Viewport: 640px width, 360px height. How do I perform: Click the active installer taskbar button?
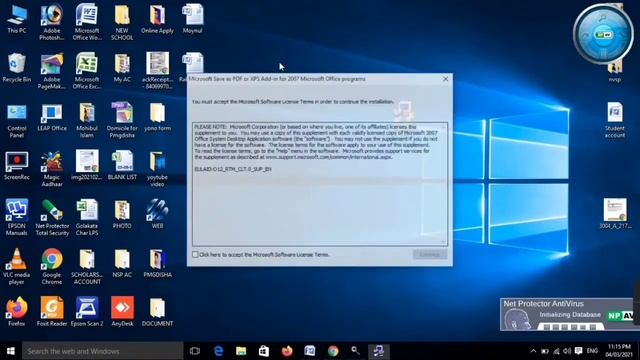point(379,351)
